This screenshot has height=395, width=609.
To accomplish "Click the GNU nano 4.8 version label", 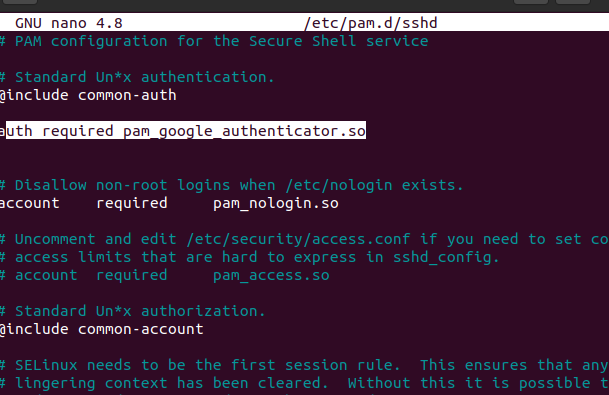I will point(69,23).
